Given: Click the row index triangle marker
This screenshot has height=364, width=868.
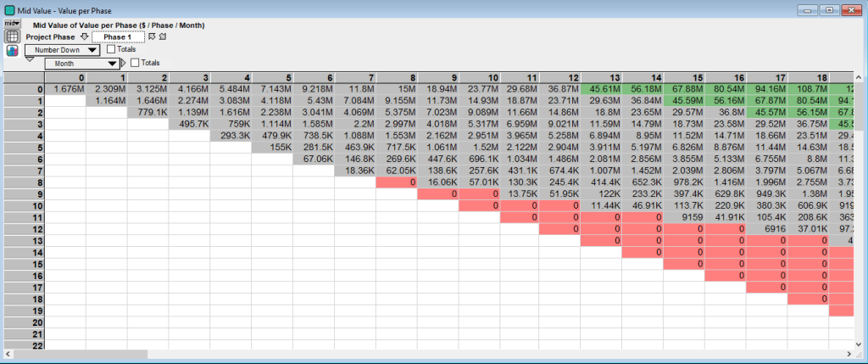Looking at the screenshot, I should coord(30,59).
